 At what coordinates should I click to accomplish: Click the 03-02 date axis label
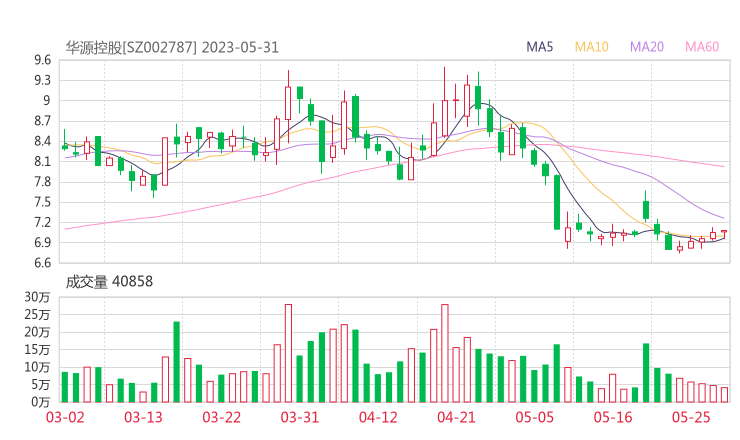[x=65, y=417]
